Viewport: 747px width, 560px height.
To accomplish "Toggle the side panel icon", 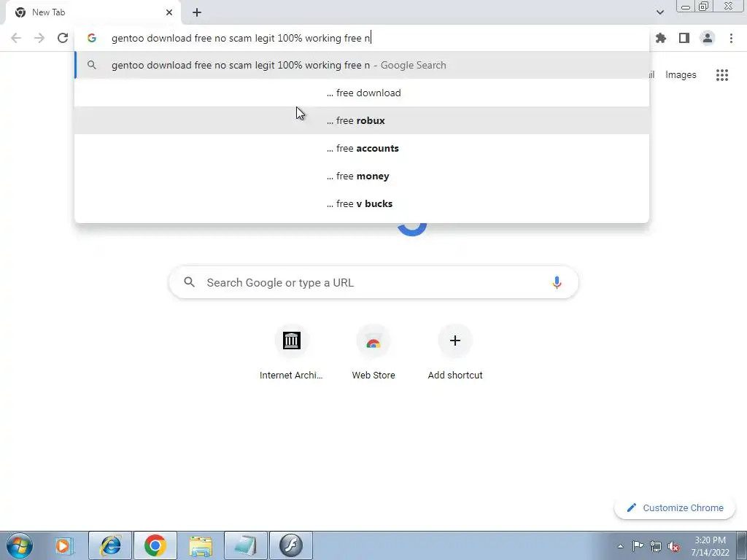I will point(684,38).
